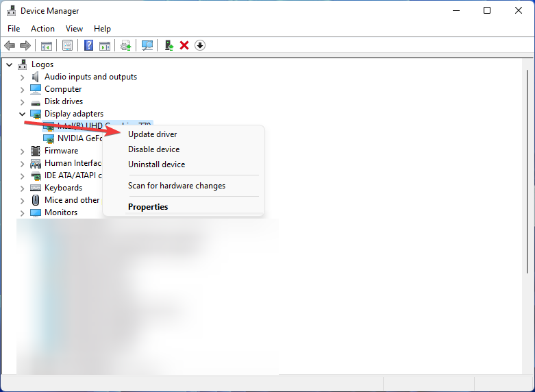Expand the Keyboards category

tap(22, 188)
